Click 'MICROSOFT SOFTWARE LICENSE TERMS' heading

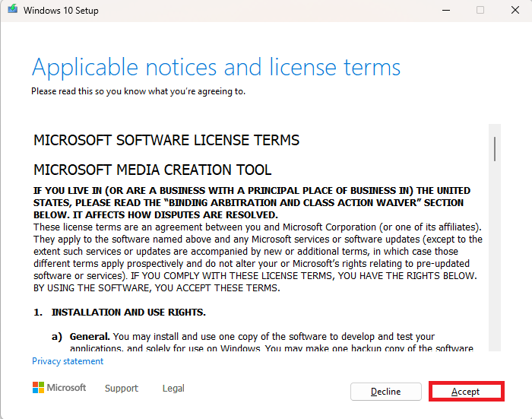point(166,140)
